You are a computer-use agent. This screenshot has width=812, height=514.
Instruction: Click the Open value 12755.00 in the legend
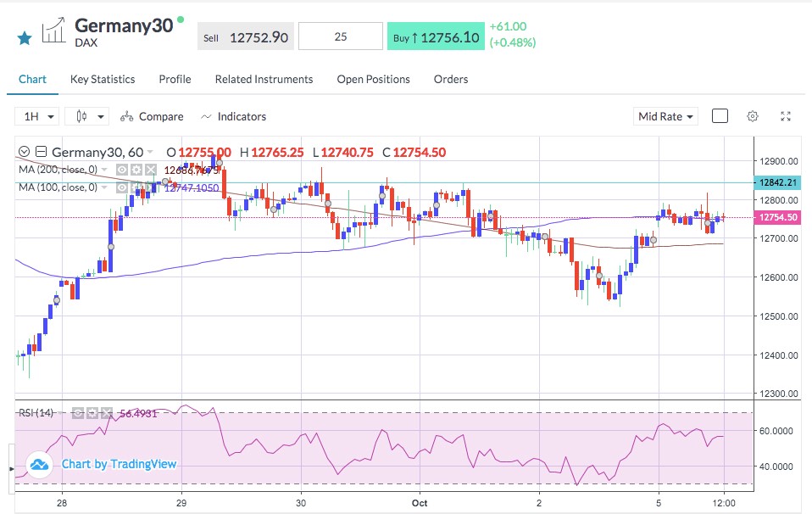point(204,153)
